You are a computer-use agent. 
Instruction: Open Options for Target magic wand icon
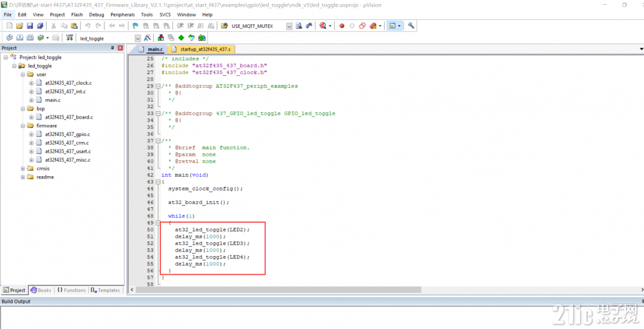[147, 38]
